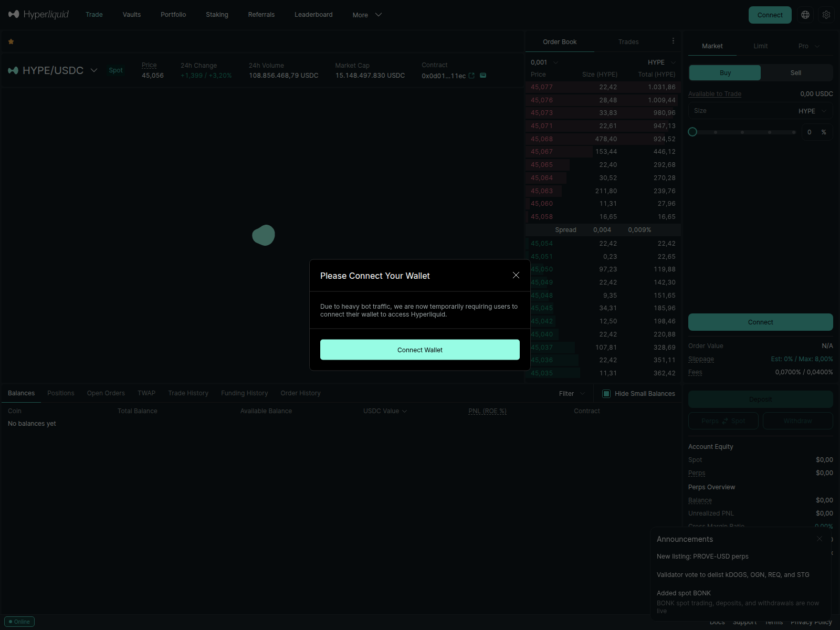Switch to the Order Book tab
The width and height of the screenshot is (840, 630).
click(x=560, y=42)
